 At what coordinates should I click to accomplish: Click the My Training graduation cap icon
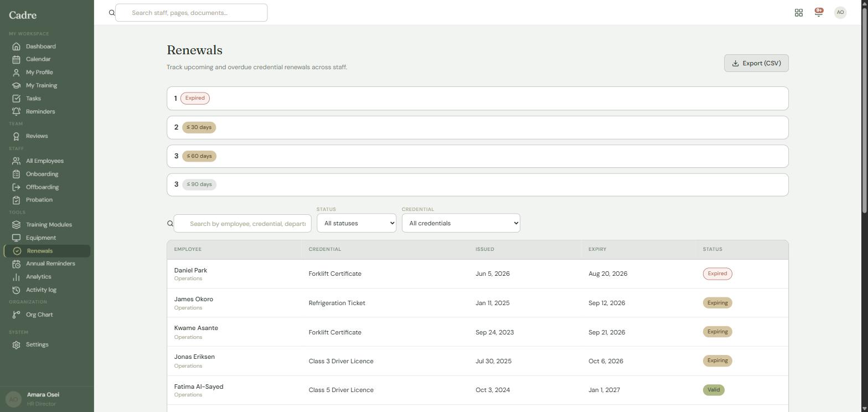(x=16, y=85)
